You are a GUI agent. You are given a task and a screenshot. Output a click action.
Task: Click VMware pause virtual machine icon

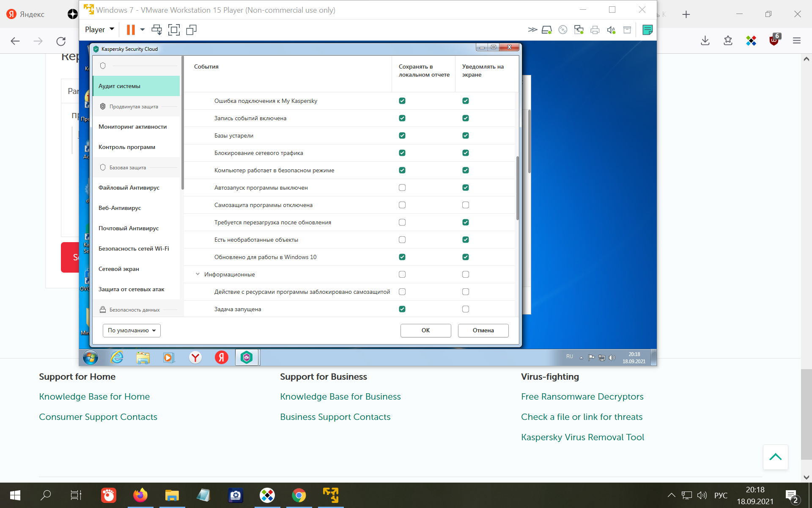[131, 30]
